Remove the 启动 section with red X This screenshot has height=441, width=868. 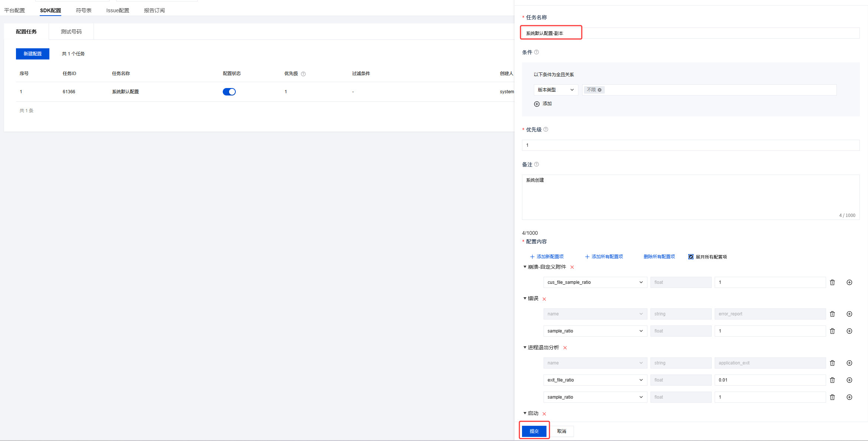(x=544, y=414)
